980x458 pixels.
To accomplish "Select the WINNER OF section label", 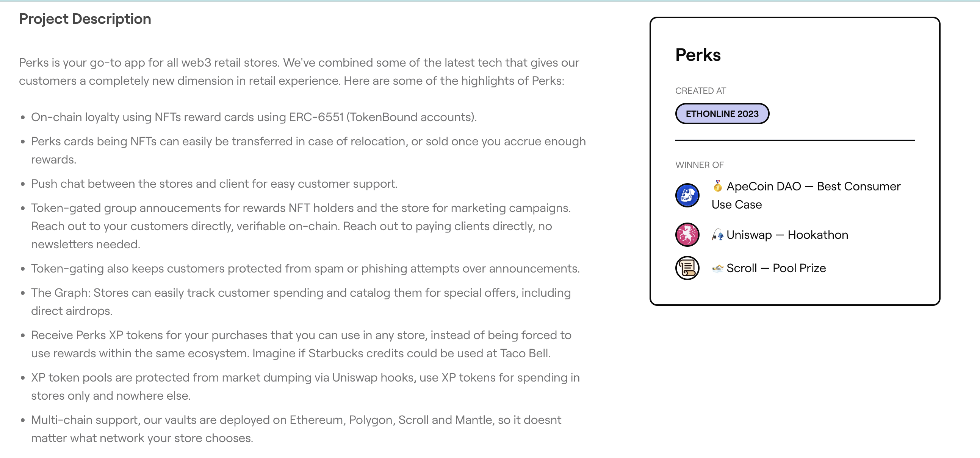I will click(699, 165).
